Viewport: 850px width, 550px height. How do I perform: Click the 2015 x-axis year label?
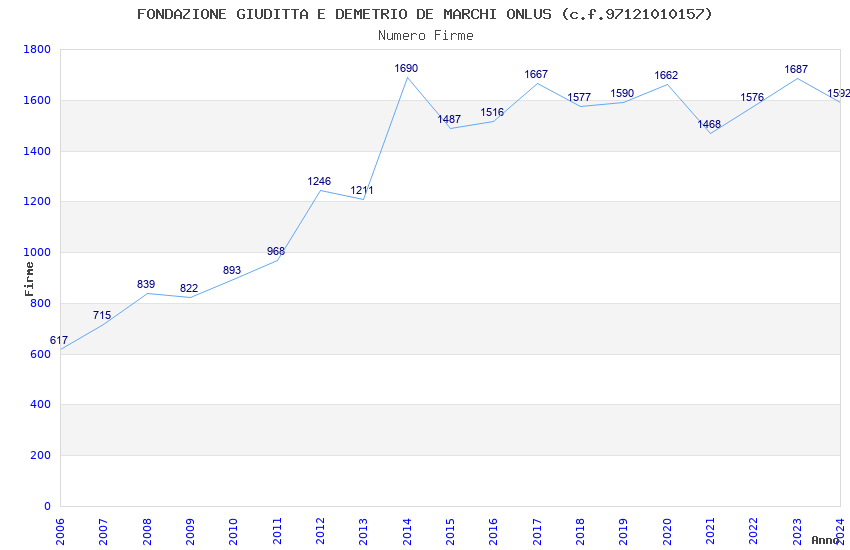(450, 532)
